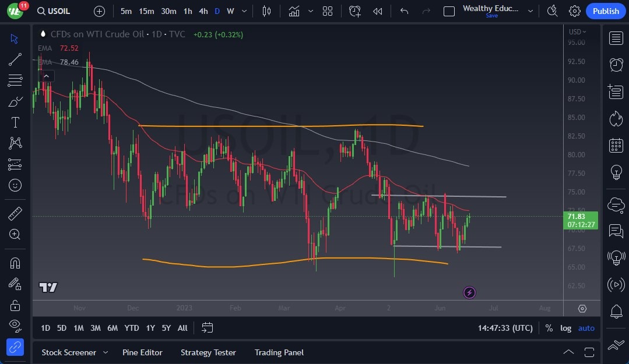Image resolution: width=629 pixels, height=364 pixels.
Task: Toggle log scale on price axis
Action: [x=565, y=328]
